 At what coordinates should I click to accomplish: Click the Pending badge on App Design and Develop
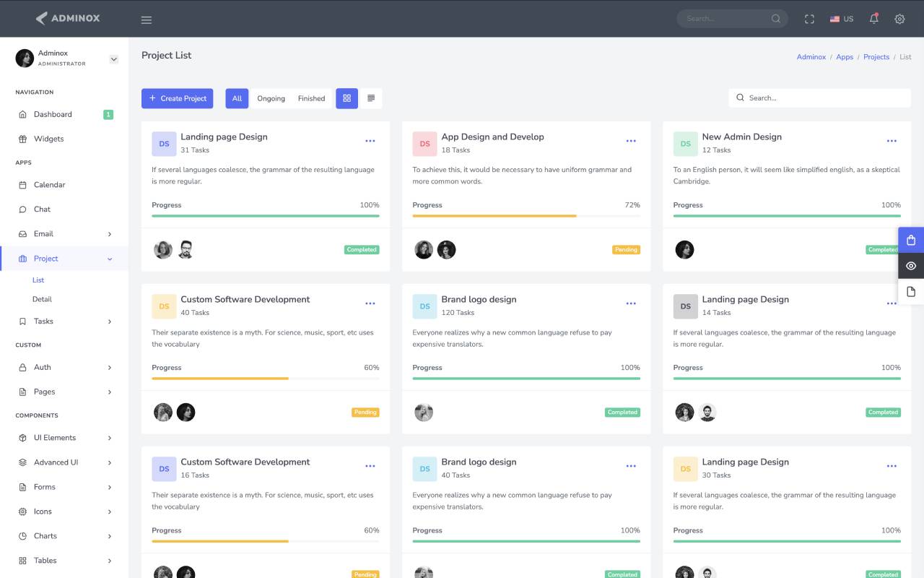pos(626,250)
